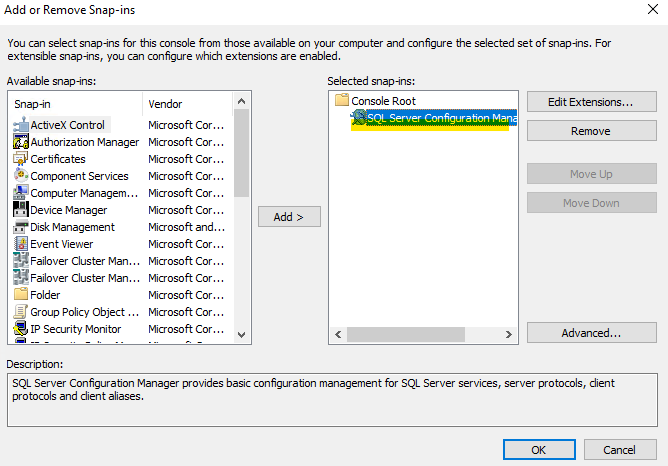Click the Disk Management icon
The height and width of the screenshot is (466, 668).
tap(21, 227)
